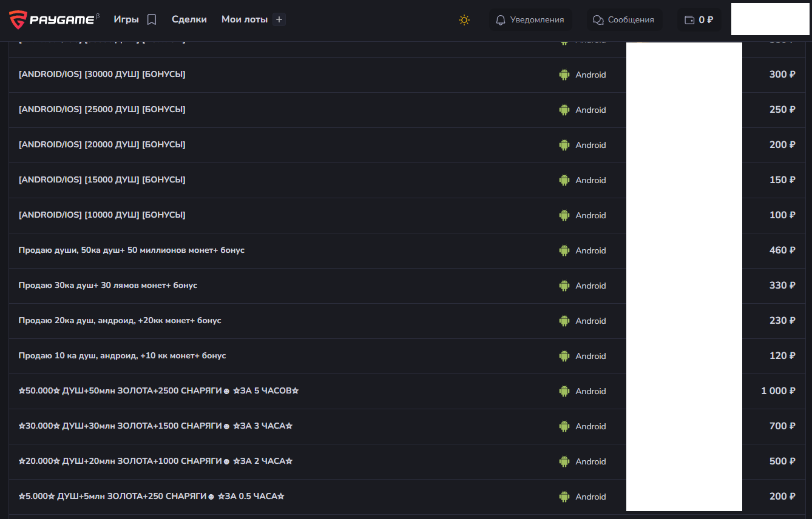
Task: Click the 1 000 ₽ price
Action: point(778,391)
